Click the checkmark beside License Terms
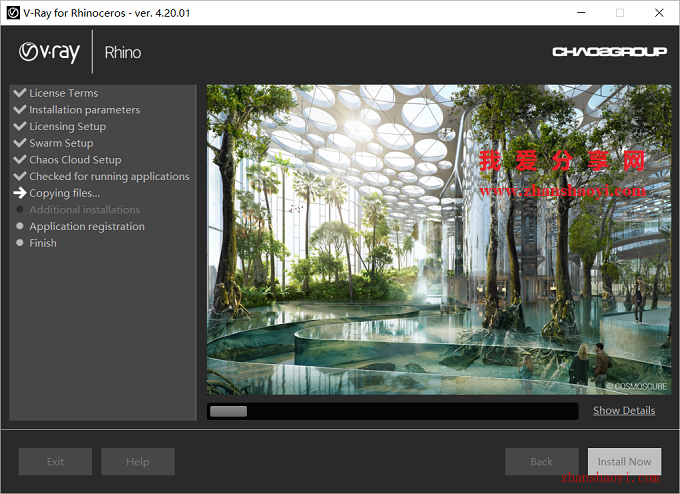Screen dimensions: 680x494 click(20, 92)
